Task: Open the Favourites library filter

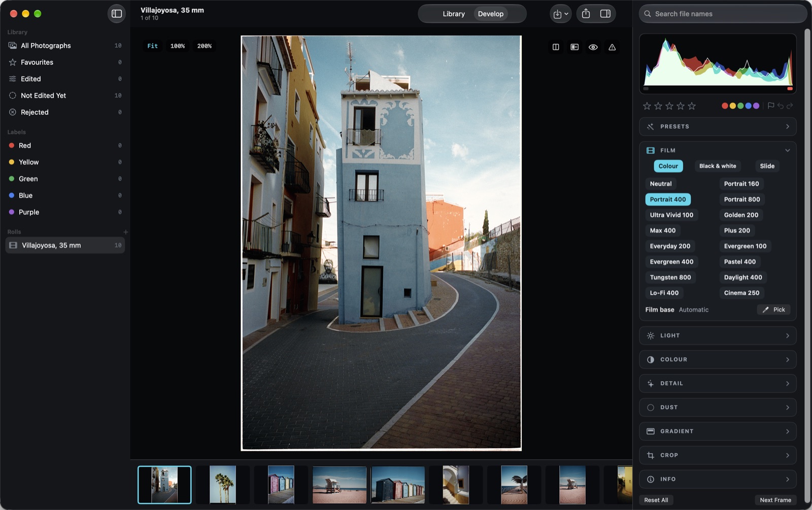Action: click(65, 62)
